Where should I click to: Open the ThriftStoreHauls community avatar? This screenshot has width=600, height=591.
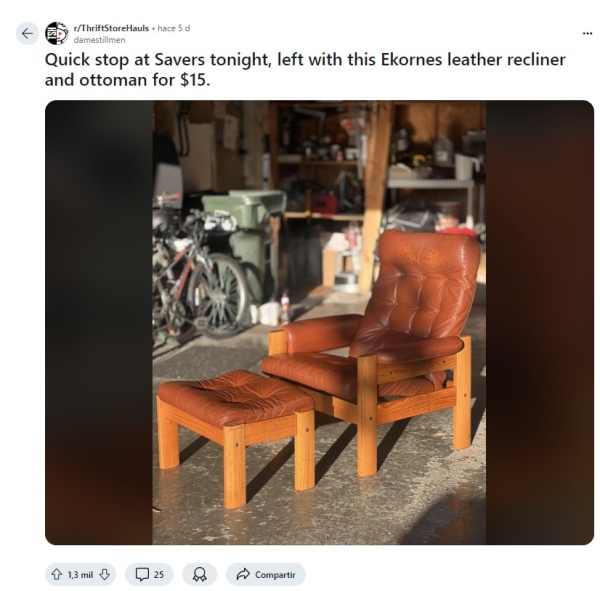coord(57,34)
